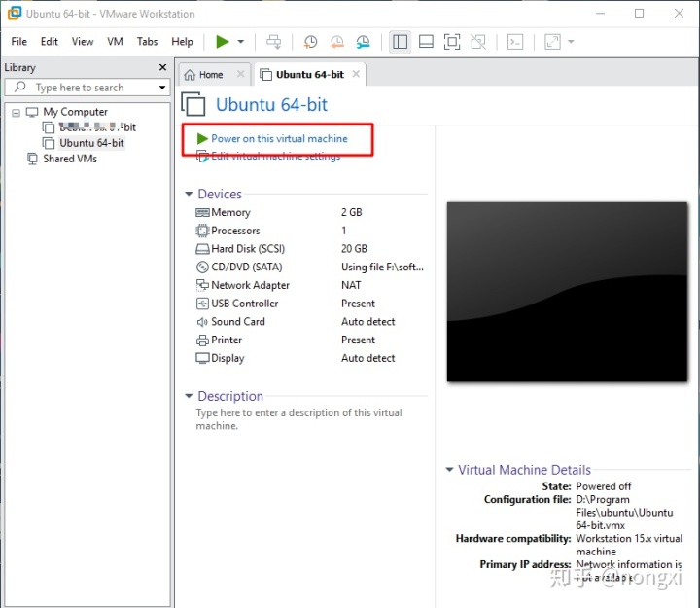Image resolution: width=700 pixels, height=608 pixels.
Task: Switch to the Ubuntu 64-bit tab
Action: [x=309, y=75]
